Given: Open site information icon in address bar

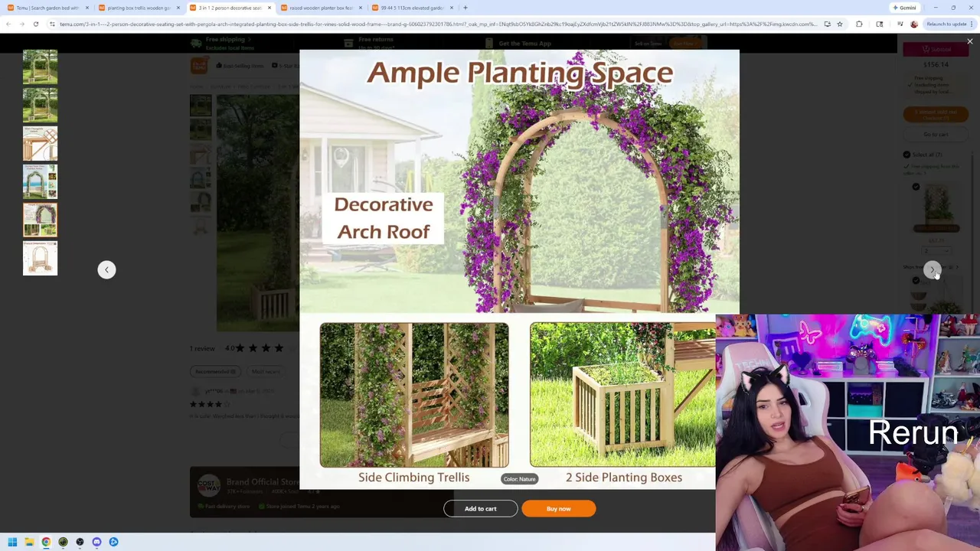Looking at the screenshot, I should [x=52, y=24].
